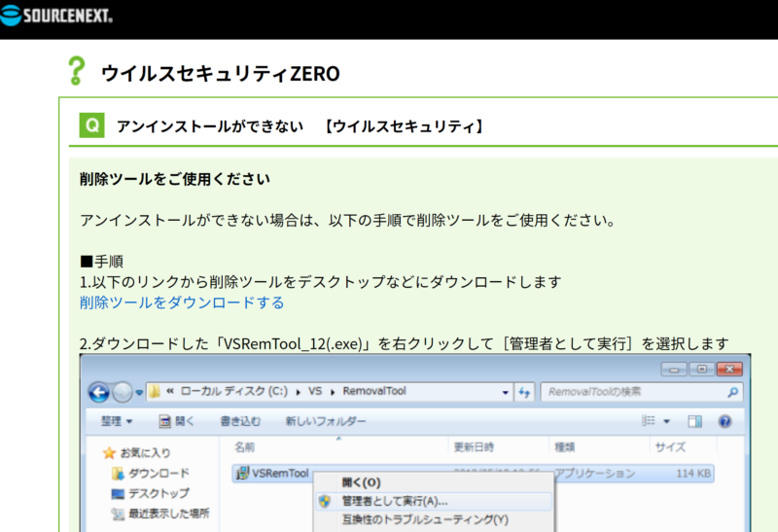Click the green question mark icon
This screenshot has height=532, width=778.
tap(77, 71)
